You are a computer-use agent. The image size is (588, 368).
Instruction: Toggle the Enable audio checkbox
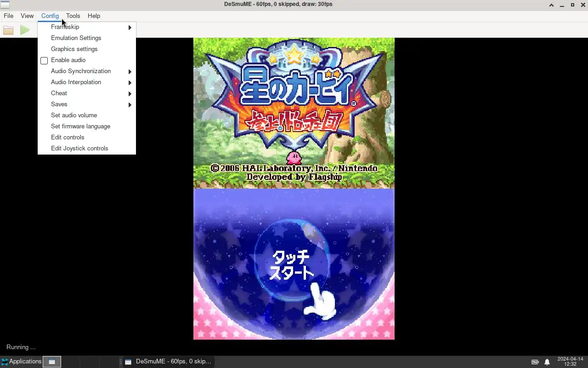point(44,60)
